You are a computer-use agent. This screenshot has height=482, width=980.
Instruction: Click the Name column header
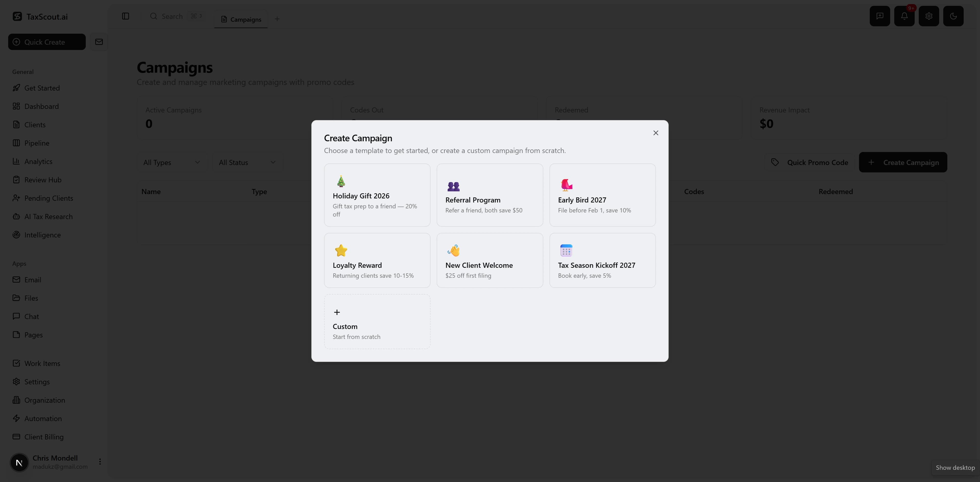point(151,192)
